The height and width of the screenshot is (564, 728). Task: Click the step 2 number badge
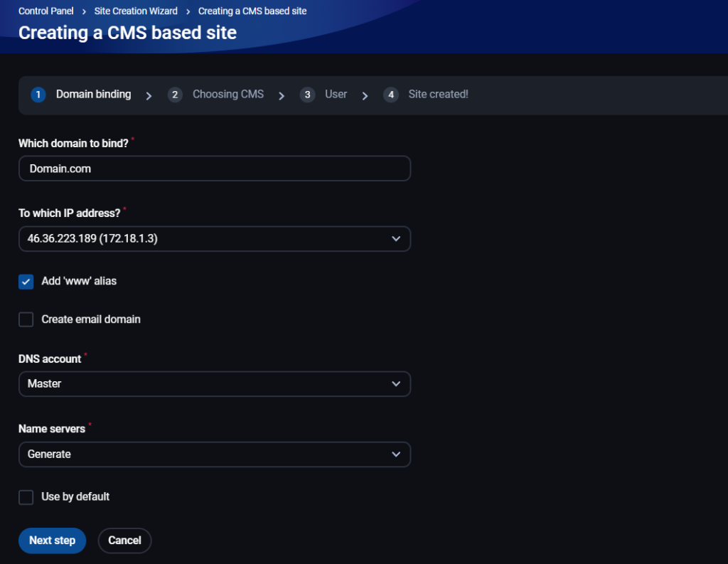click(175, 95)
